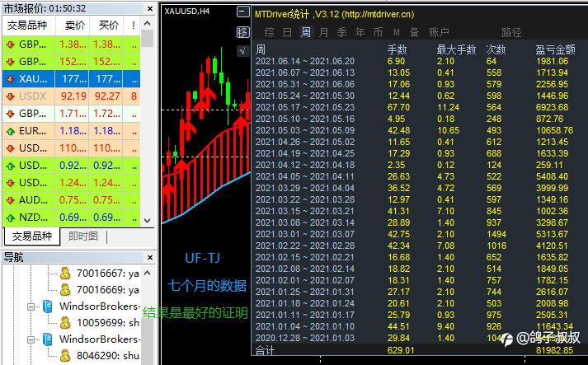Image resolution: width=588 pixels, height=365 pixels.
Task: Select the 2021.06.14 ~ 2021.06.20 week row
Action: coord(418,61)
